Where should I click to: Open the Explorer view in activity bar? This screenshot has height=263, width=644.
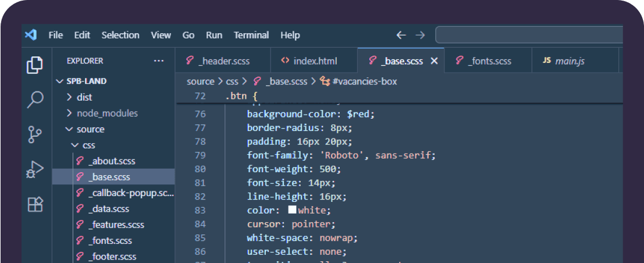point(35,65)
